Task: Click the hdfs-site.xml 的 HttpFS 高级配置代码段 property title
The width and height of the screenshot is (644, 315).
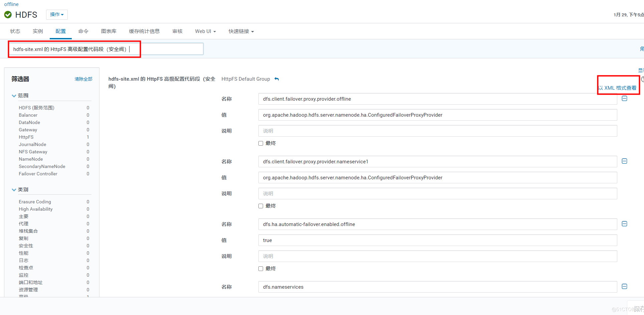Action: 162,83
